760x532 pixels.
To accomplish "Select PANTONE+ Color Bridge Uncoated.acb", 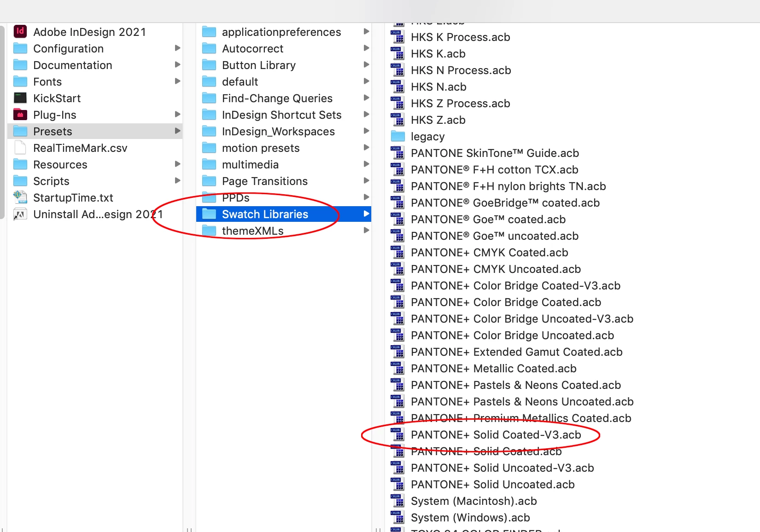I will tap(512, 335).
